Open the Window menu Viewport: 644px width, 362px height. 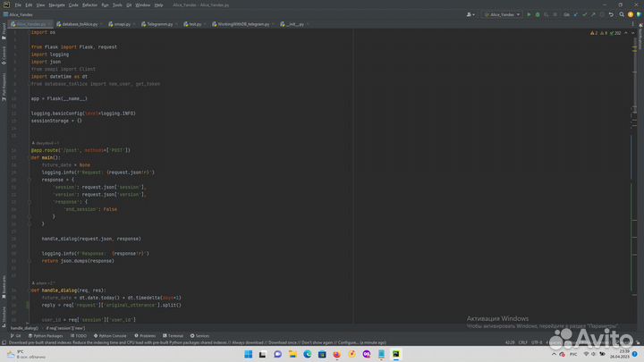click(142, 5)
